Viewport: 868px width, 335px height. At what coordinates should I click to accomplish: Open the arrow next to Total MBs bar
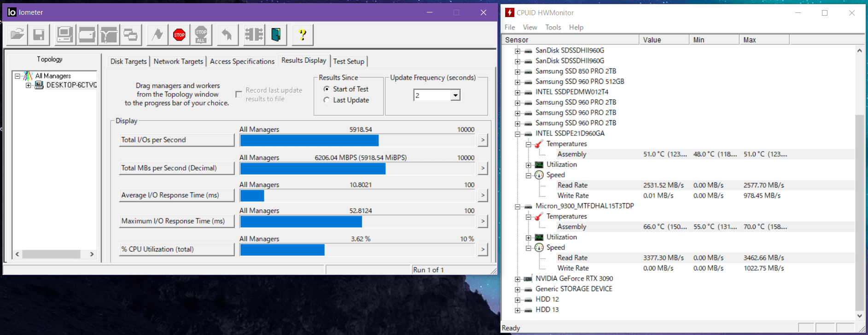point(483,168)
